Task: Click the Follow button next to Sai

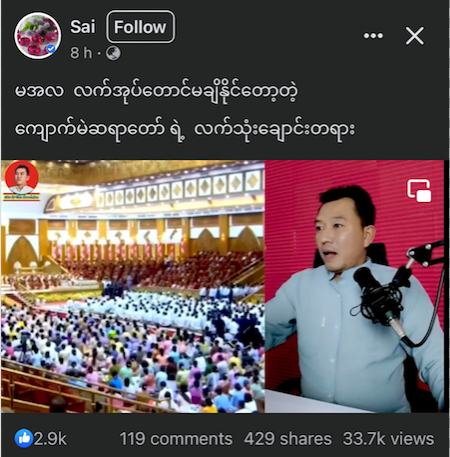Action: pos(140,27)
